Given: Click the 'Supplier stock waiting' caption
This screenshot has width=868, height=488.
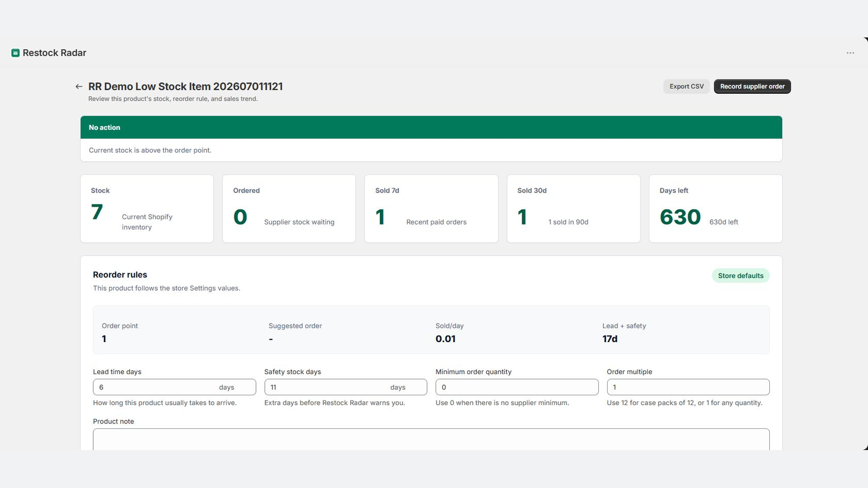Looking at the screenshot, I should 299,222.
